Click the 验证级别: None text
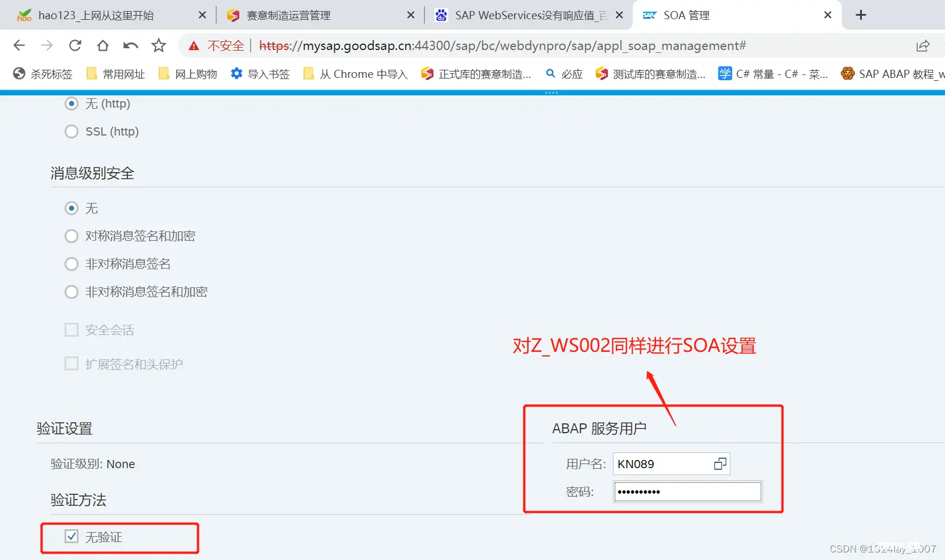Screen dimensions: 945x560 [x=93, y=464]
